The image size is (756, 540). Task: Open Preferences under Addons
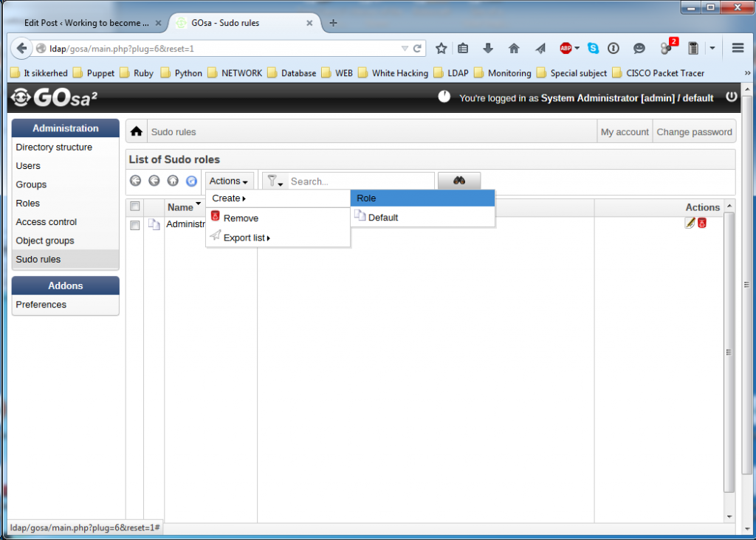41,305
